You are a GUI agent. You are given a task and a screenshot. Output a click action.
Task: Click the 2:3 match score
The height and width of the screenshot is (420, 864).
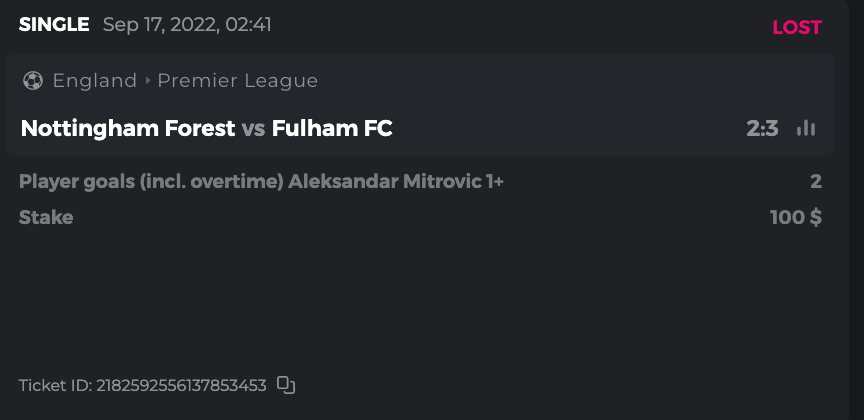[762, 128]
